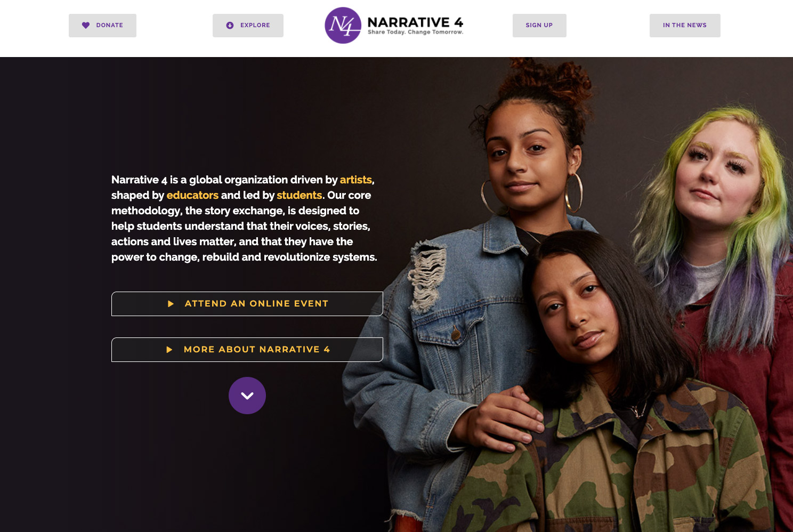Select More About Narrative 4 text
Image resolution: width=793 pixels, height=532 pixels.
(x=257, y=349)
